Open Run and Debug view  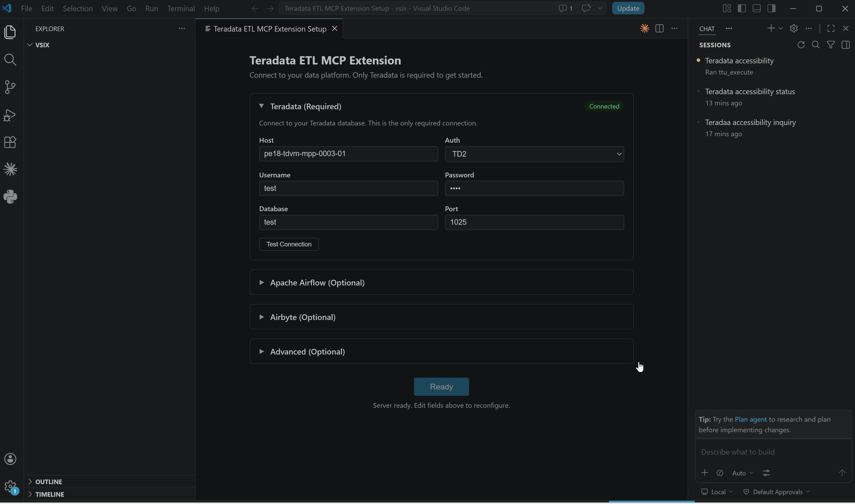pyautogui.click(x=10, y=115)
